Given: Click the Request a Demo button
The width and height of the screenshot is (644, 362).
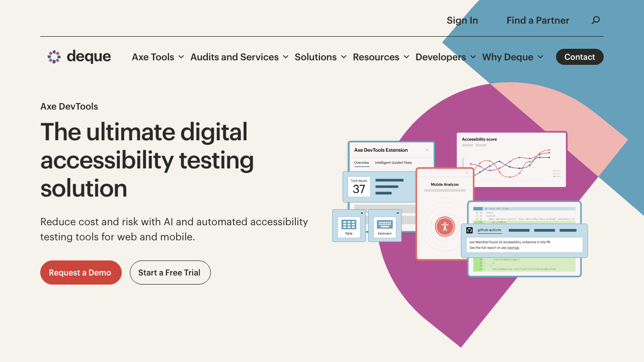Looking at the screenshot, I should click(80, 273).
